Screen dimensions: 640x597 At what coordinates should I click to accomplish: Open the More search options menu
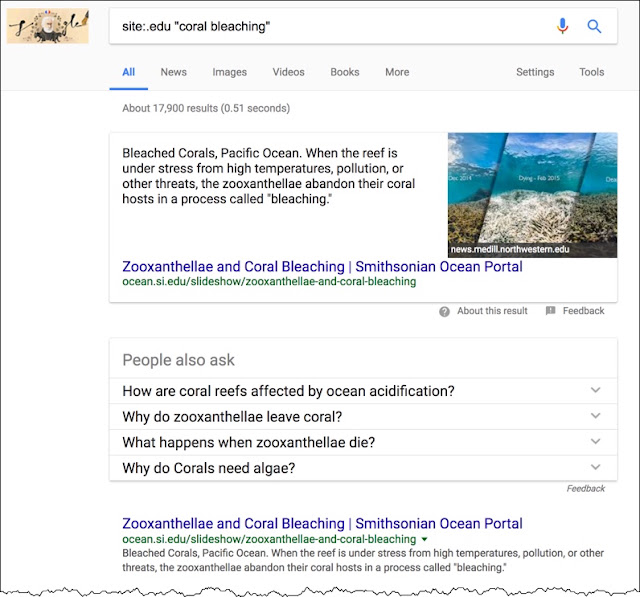pyautogui.click(x=397, y=72)
